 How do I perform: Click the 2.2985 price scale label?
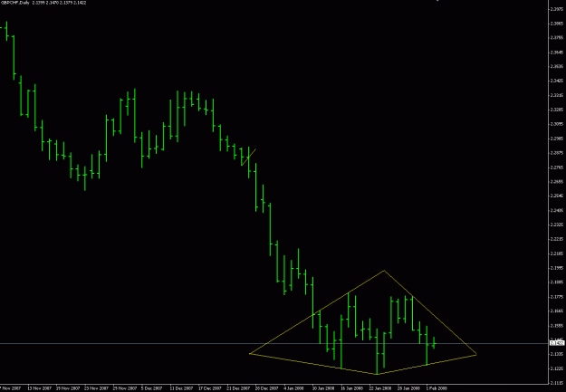click(558, 139)
